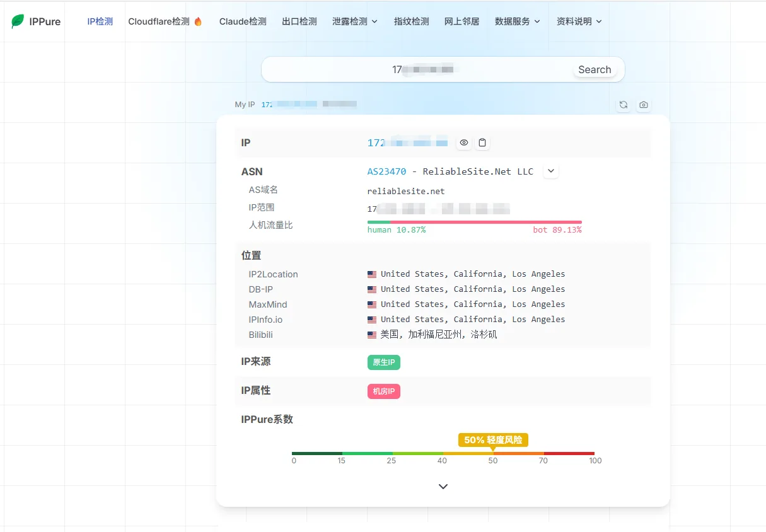766x532 pixels.
Task: Click the human/bot traffic ratio bar
Action: (x=475, y=222)
